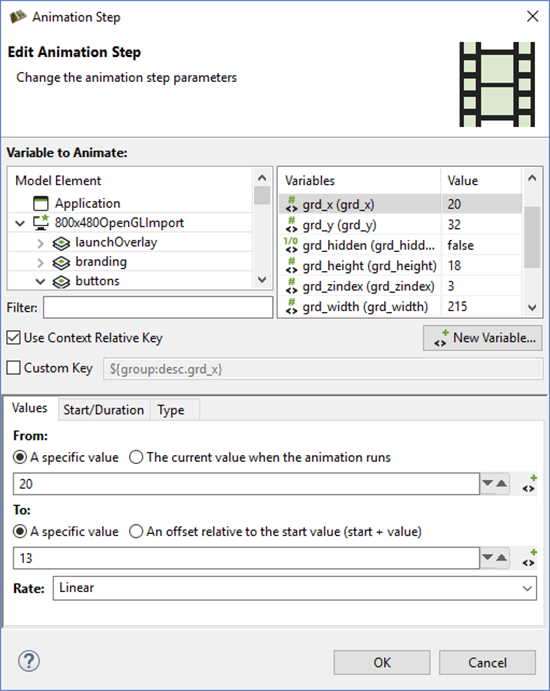
Task: Toggle Use Context Relative Key checkbox
Action: click(x=13, y=338)
